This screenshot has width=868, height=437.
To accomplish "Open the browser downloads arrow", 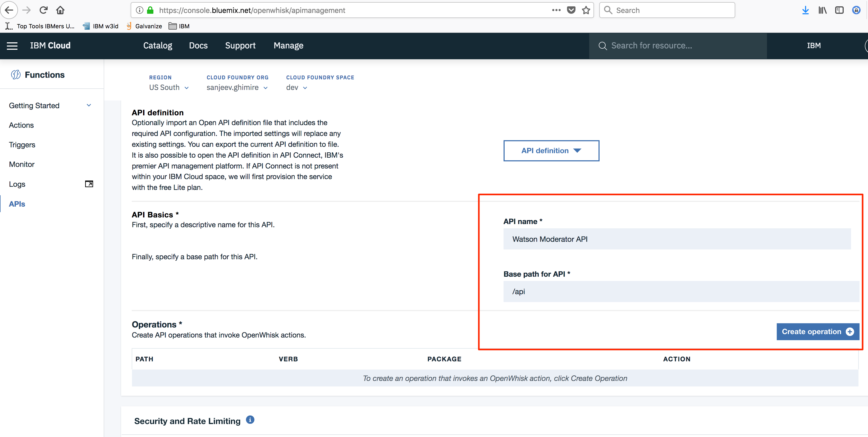I will pos(805,10).
